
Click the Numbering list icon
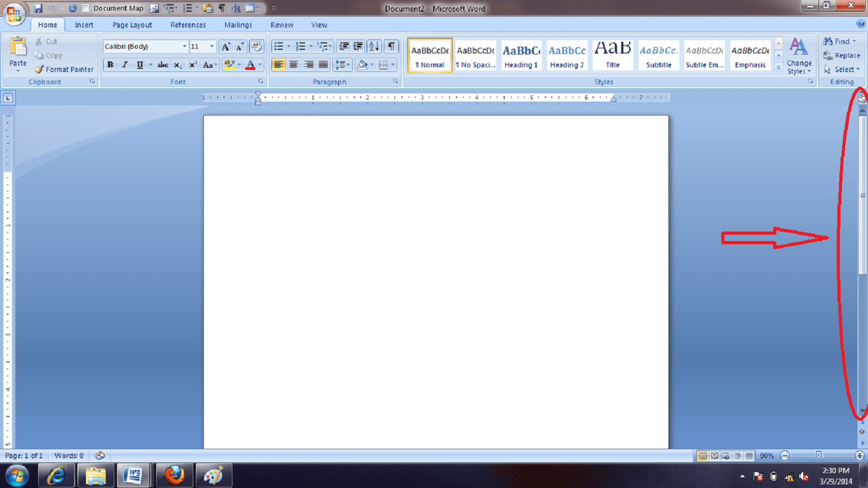(300, 47)
